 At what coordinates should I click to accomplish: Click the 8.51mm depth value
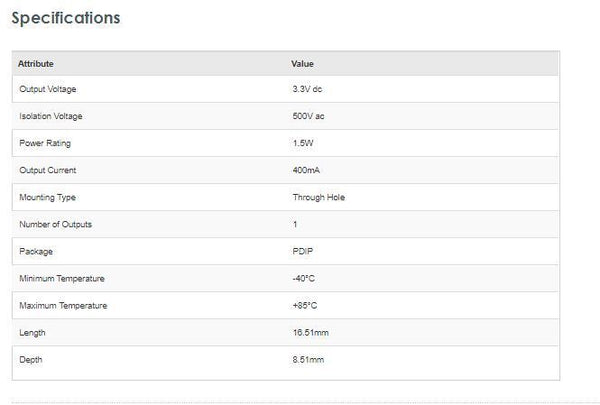click(305, 359)
